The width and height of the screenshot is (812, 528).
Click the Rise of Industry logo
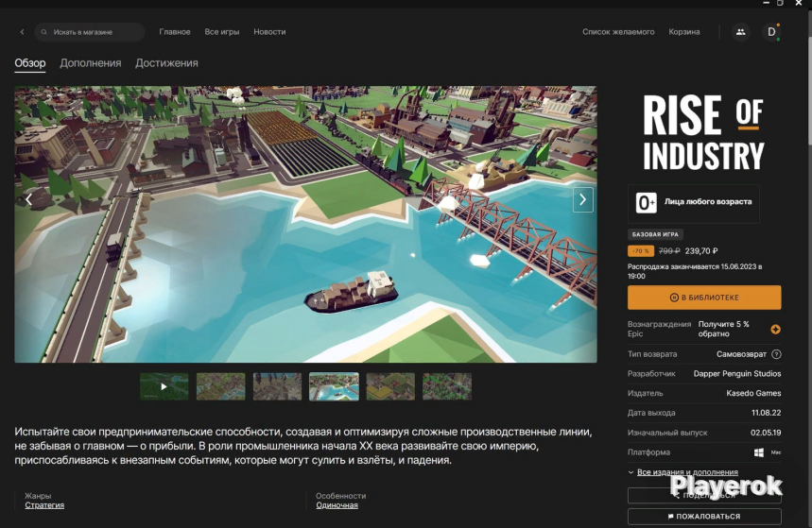tap(703, 132)
